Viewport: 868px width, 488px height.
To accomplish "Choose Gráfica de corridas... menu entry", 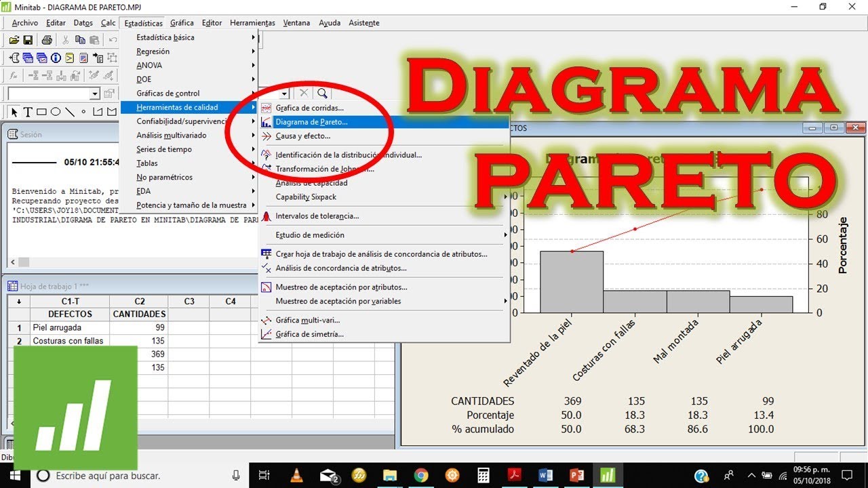I will [384, 108].
